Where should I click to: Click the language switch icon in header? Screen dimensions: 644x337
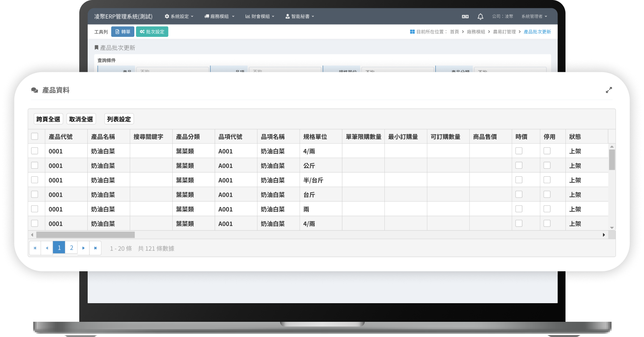tap(465, 16)
